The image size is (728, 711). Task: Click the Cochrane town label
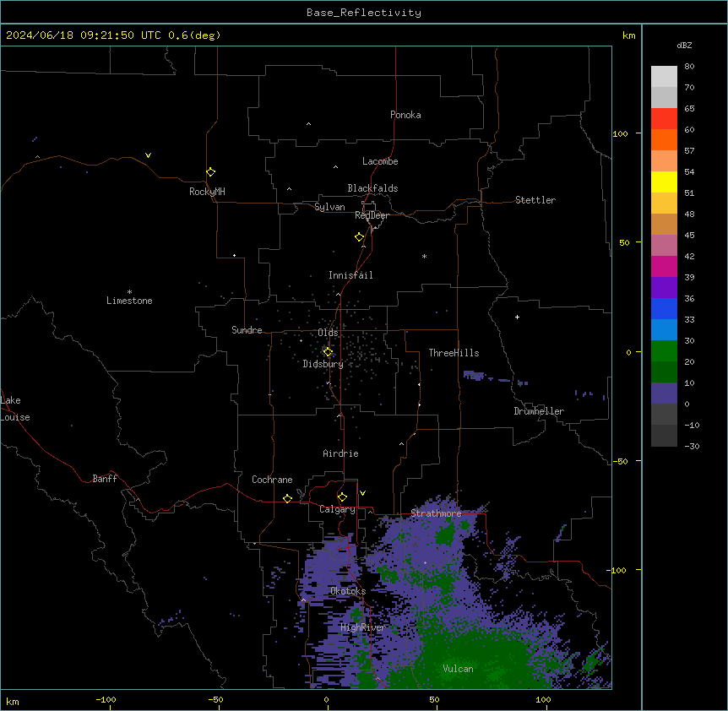click(272, 480)
